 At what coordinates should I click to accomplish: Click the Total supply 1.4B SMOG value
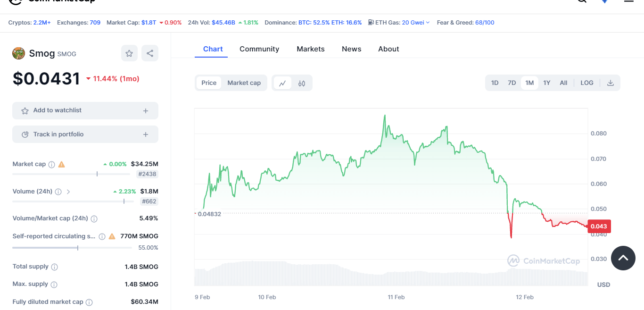coord(141,267)
